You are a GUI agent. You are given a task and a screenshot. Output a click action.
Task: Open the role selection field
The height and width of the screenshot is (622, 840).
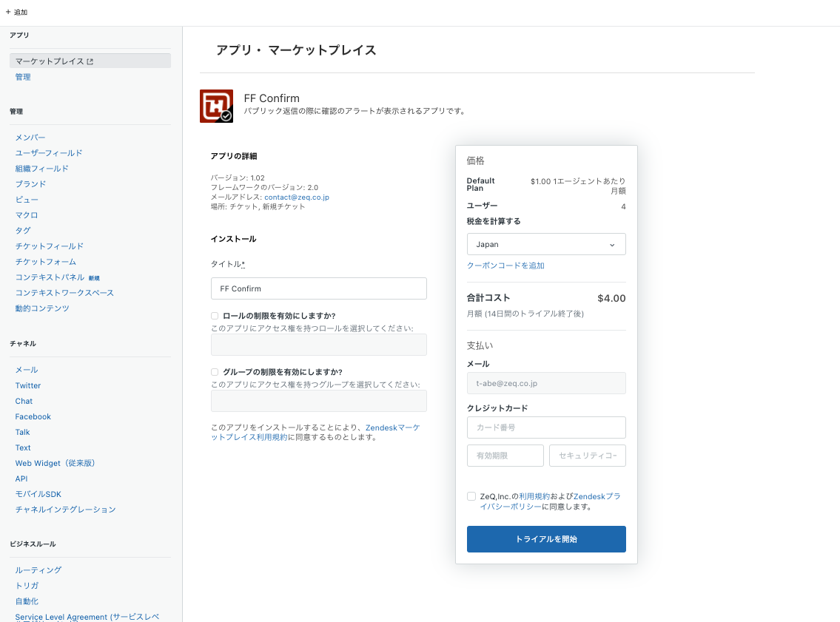pyautogui.click(x=319, y=345)
